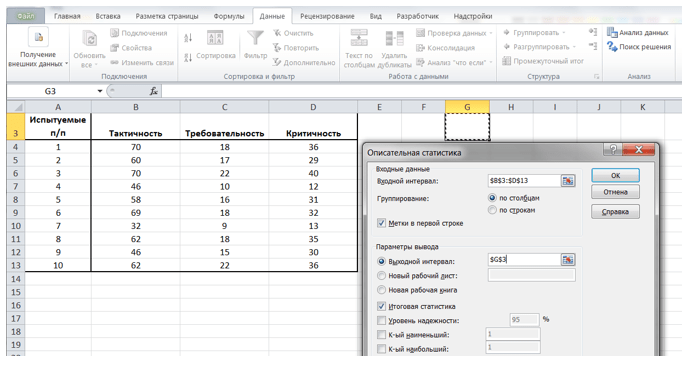
Task: Switch to Разработчик tab
Action: pos(417,16)
